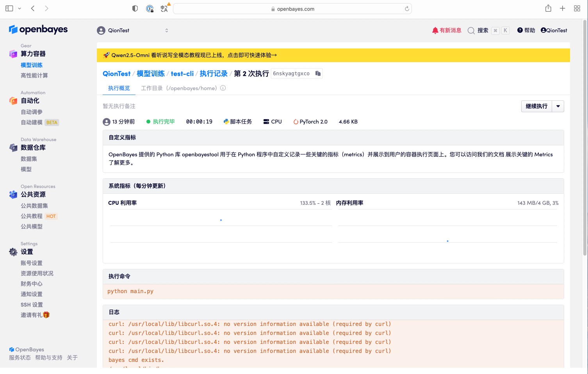
Task: Open the 工作目录 tab
Action: click(x=179, y=88)
